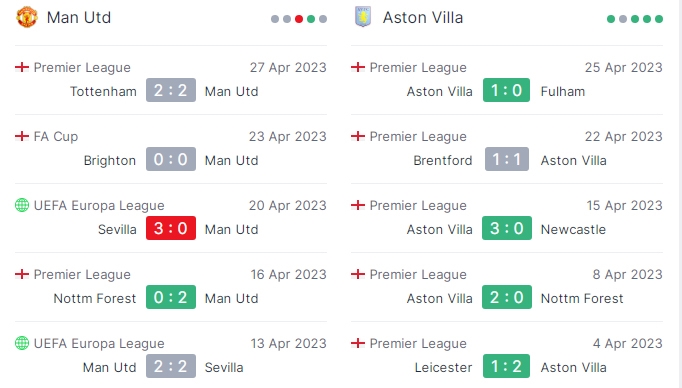Click the England flag beside FA Cup
Image resolution: width=682 pixels, height=388 pixels.
(x=22, y=136)
